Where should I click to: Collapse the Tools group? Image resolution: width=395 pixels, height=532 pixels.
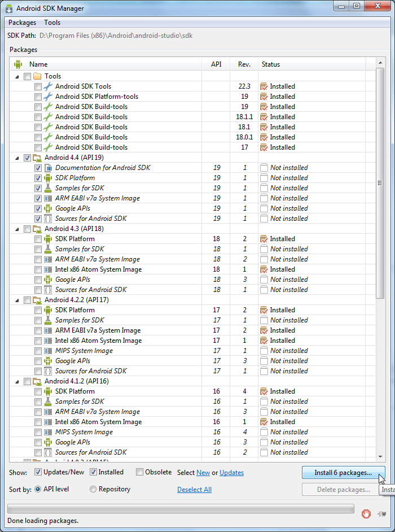click(x=17, y=77)
